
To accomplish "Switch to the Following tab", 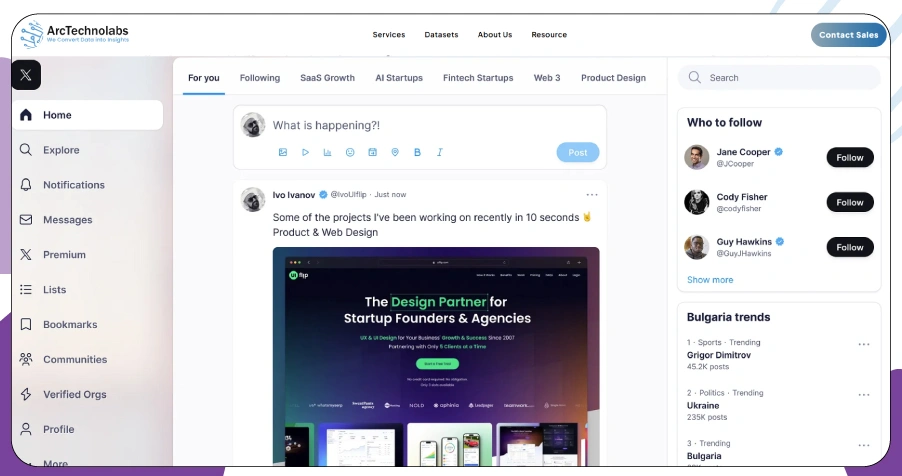I will (260, 78).
